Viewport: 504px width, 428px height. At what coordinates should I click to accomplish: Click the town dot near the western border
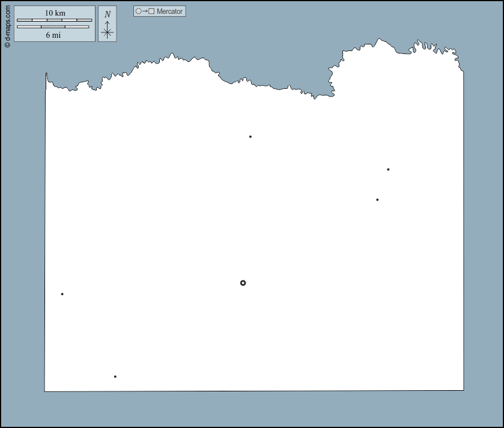pyautogui.click(x=62, y=294)
